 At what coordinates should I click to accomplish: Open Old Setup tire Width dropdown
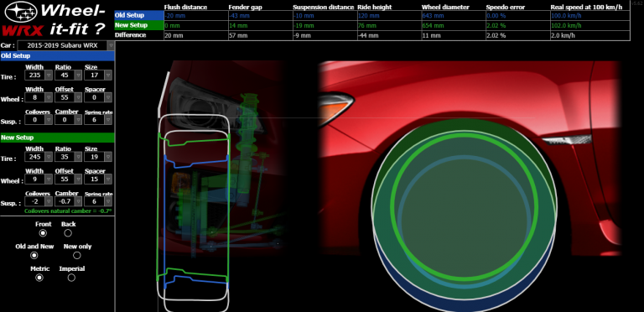click(x=39, y=75)
